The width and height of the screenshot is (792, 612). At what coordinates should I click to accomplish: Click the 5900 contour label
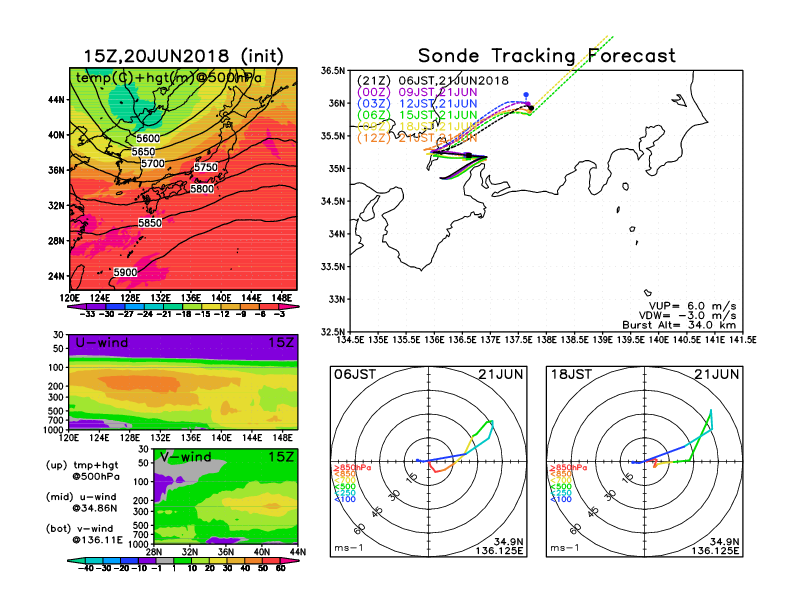125,272
